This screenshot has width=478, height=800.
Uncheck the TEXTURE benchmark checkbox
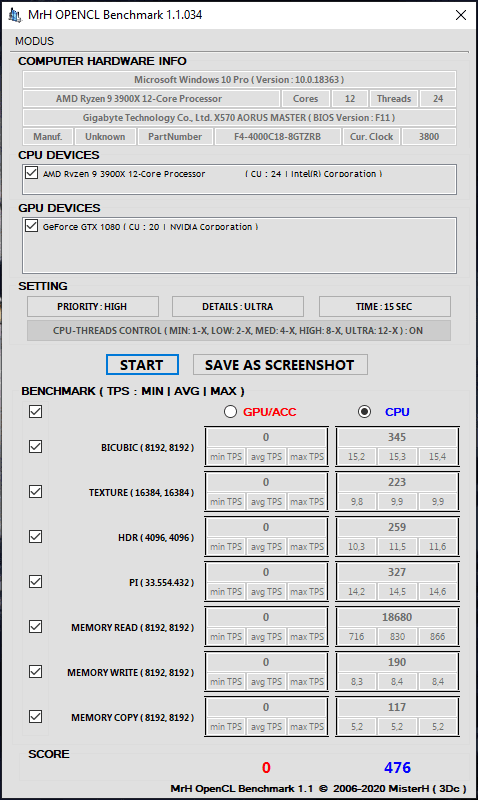(x=35, y=492)
